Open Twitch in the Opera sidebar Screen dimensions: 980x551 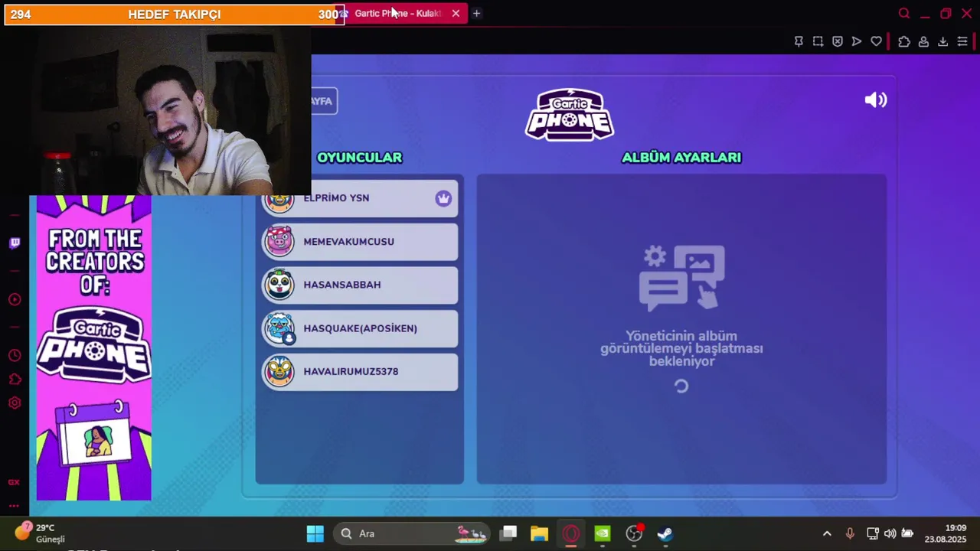15,243
